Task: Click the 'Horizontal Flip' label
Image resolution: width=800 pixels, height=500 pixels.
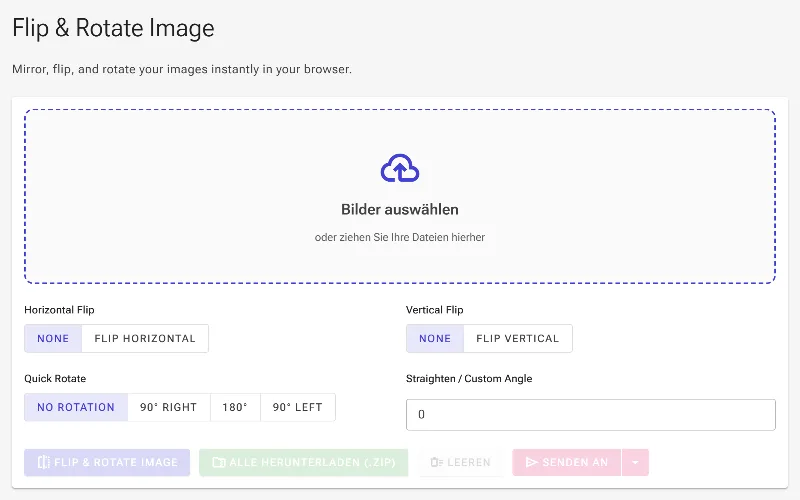Action: point(59,310)
